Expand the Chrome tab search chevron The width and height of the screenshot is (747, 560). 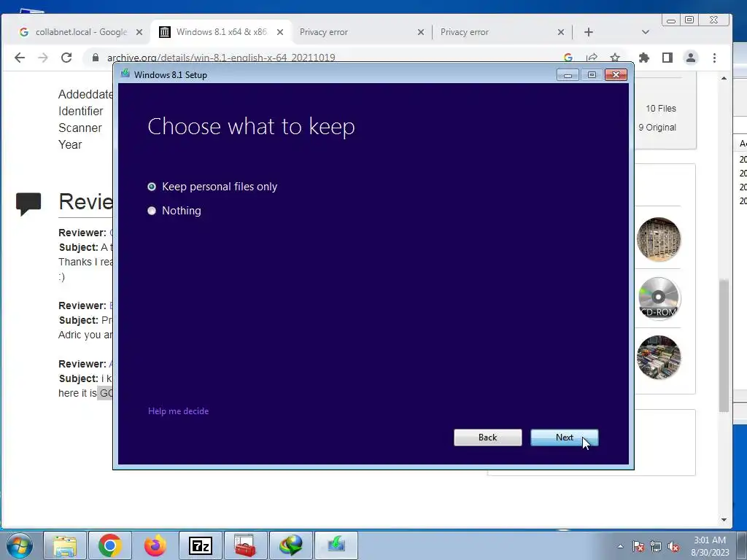coord(646,32)
